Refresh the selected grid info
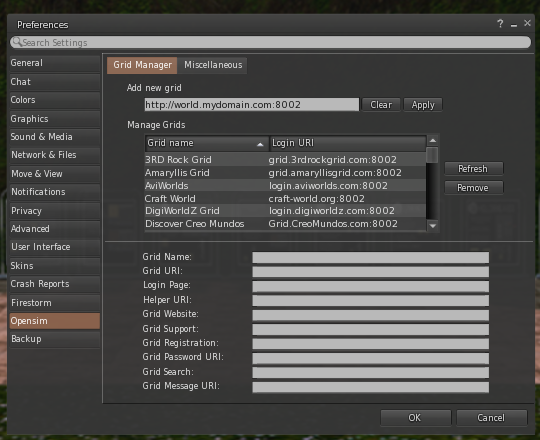The height and width of the screenshot is (440, 540). 474,169
